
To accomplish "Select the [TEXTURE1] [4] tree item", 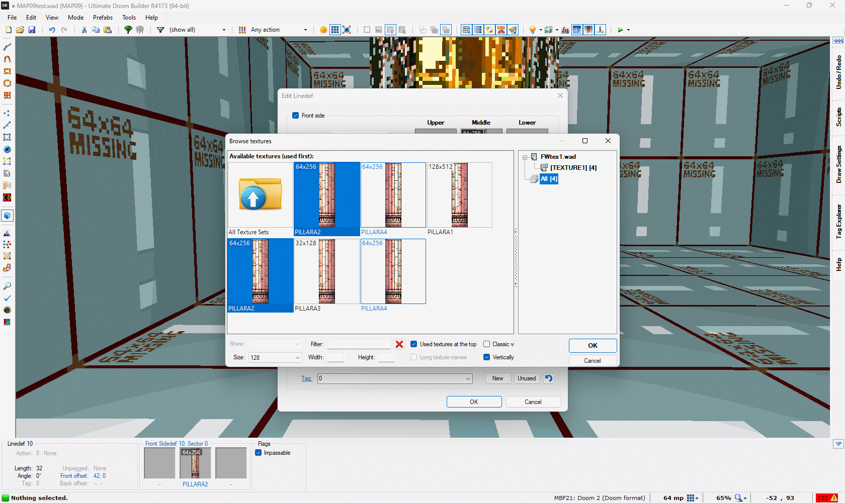I will tap(573, 168).
